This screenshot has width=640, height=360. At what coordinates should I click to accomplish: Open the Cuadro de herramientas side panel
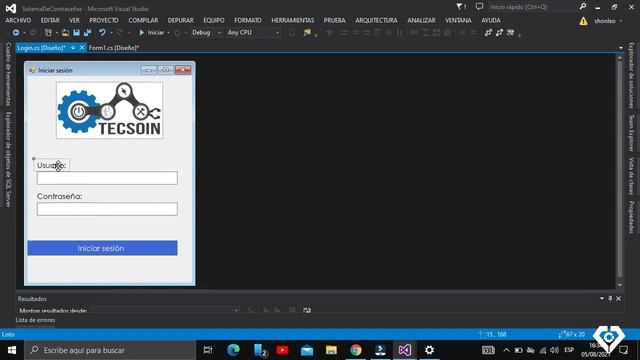[x=8, y=74]
